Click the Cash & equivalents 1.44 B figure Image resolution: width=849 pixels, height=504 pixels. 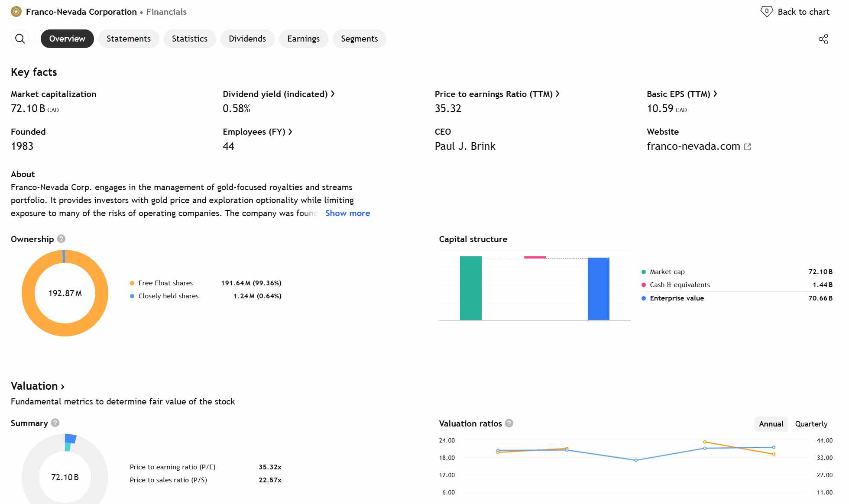[823, 285]
